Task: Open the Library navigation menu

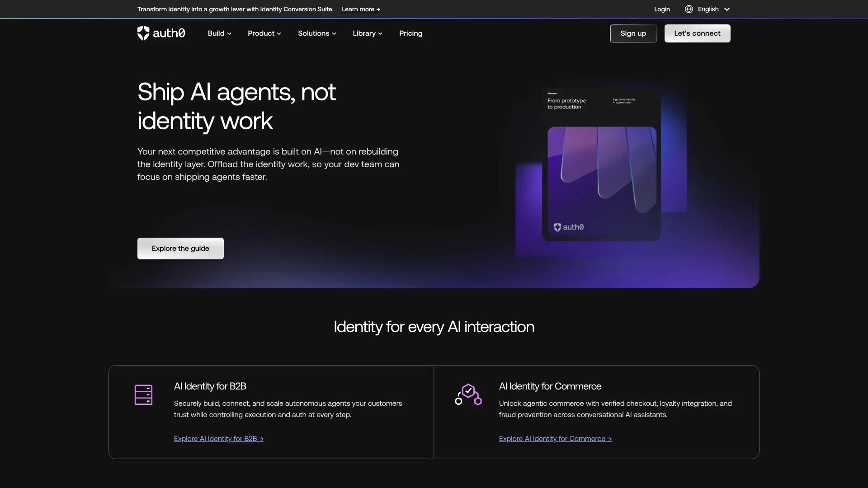Action: tap(368, 33)
